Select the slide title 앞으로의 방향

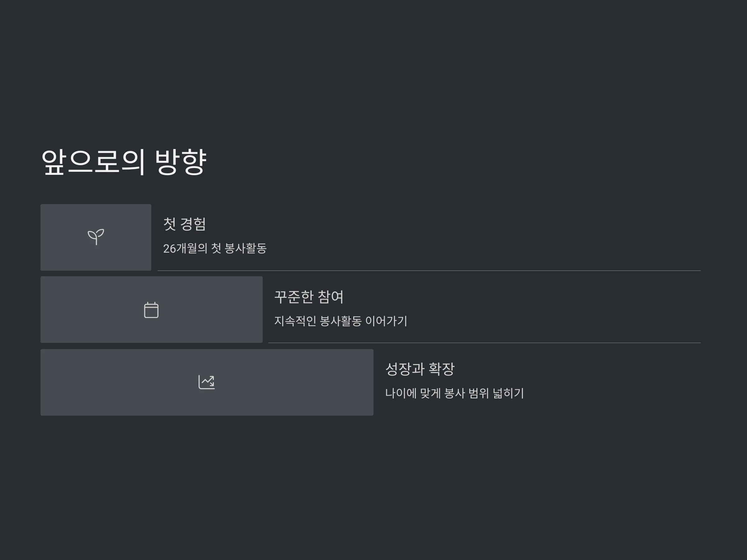click(124, 162)
